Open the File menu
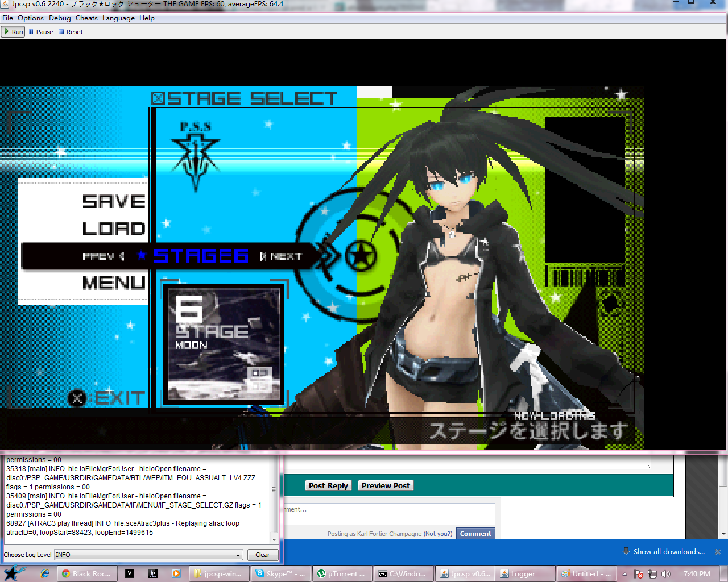728x582 pixels. [7, 18]
